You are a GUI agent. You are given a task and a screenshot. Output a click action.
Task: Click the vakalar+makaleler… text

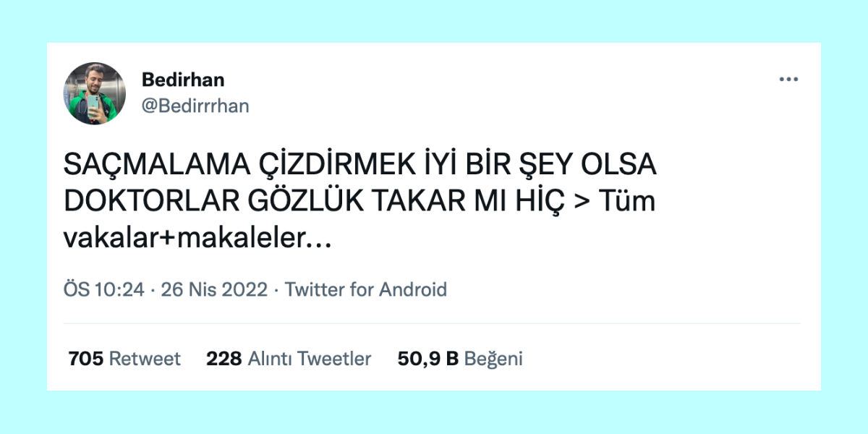[x=197, y=238]
